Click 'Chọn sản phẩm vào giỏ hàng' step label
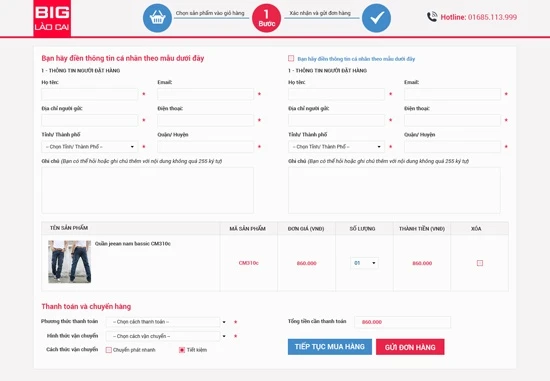 point(210,13)
